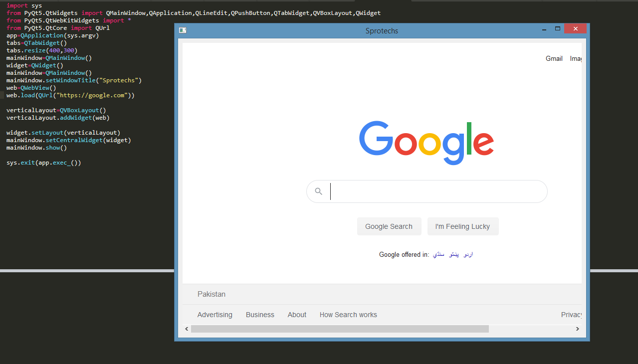This screenshot has width=638, height=364.
Task: Click the Sprotechs window title bar icon
Action: coord(183,30)
